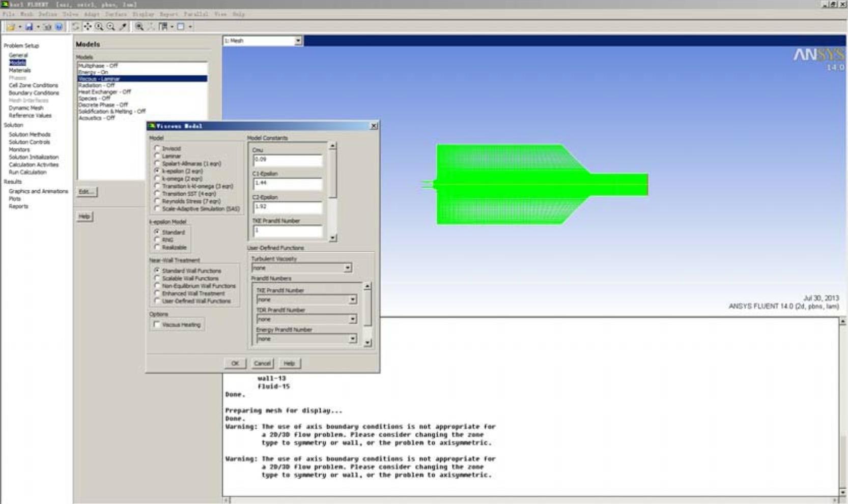The image size is (848, 504).
Task: Click Help in the Viscous Model dialog
Action: pyautogui.click(x=289, y=363)
